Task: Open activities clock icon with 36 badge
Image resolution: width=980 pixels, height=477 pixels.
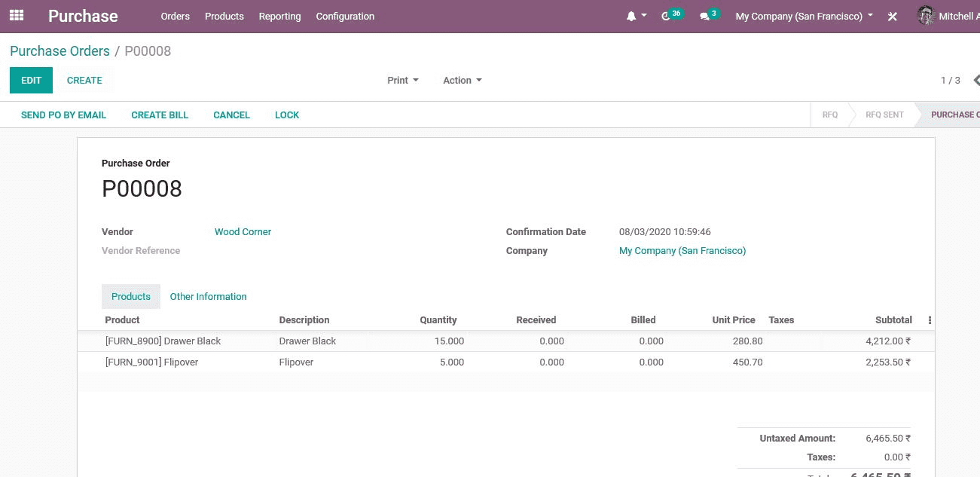Action: click(671, 15)
